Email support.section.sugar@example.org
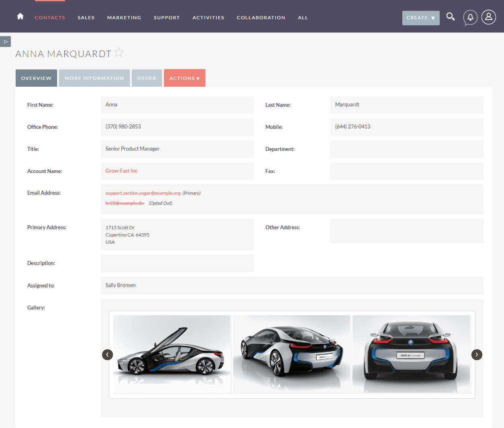 143,193
